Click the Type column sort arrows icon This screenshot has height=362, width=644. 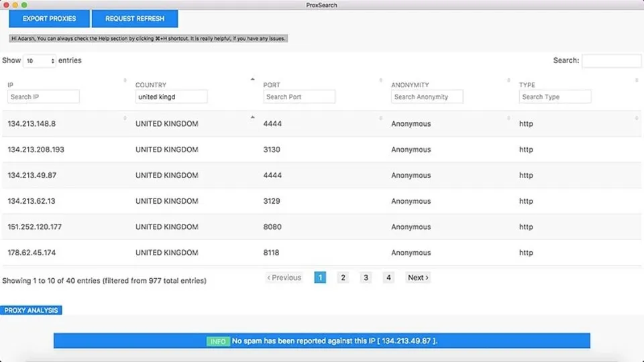[637, 80]
